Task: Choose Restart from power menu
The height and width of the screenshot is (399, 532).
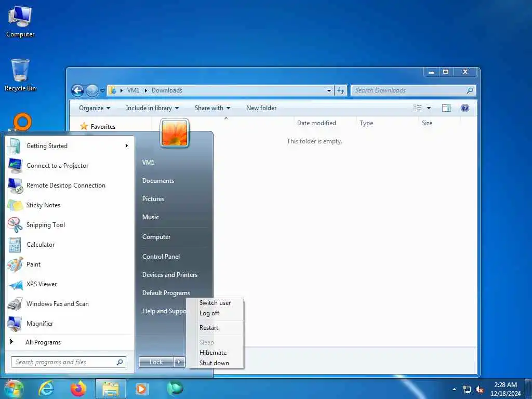Action: pos(209,328)
